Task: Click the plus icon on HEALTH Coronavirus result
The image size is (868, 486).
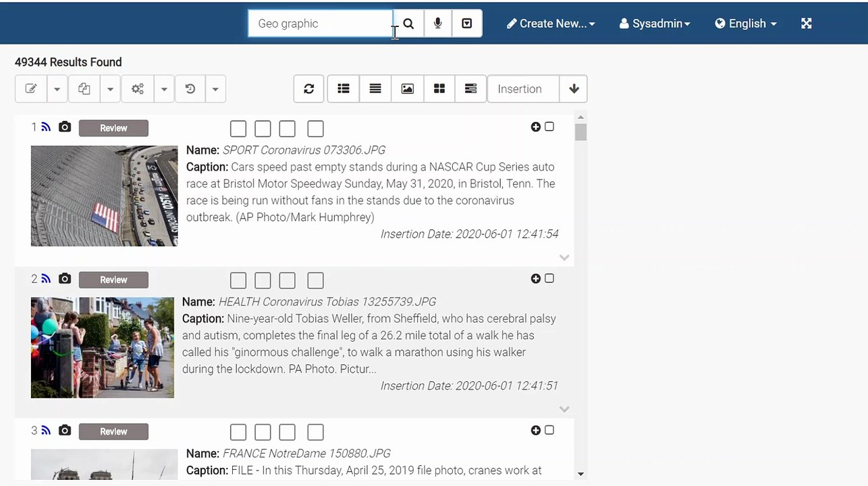Action: click(536, 279)
